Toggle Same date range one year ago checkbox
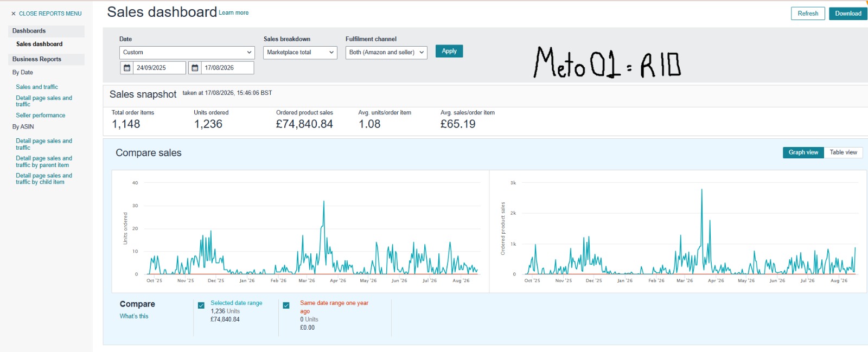Screen dimensions: 868x352 (286, 305)
